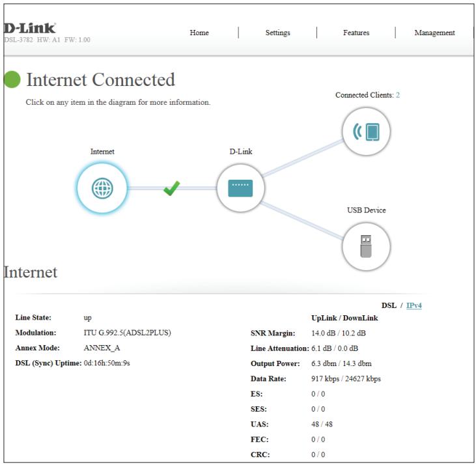476x465 pixels.
Task: Switch to the IPv4 view
Action: (x=413, y=305)
